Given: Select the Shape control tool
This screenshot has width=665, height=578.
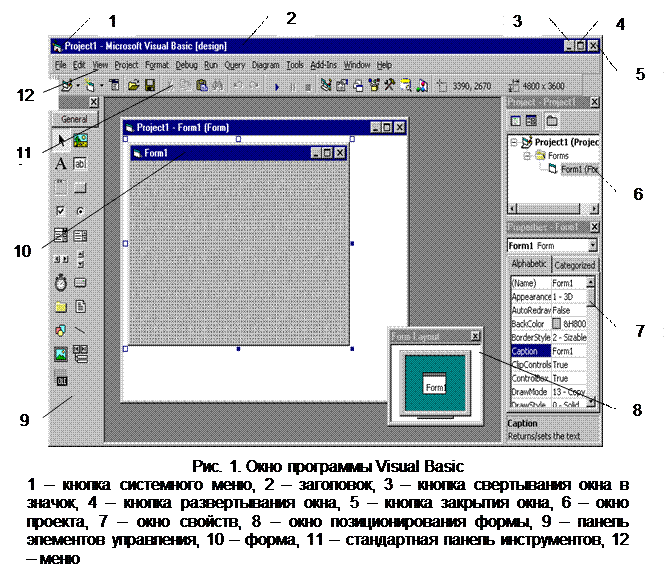Looking at the screenshot, I should 61,330.
